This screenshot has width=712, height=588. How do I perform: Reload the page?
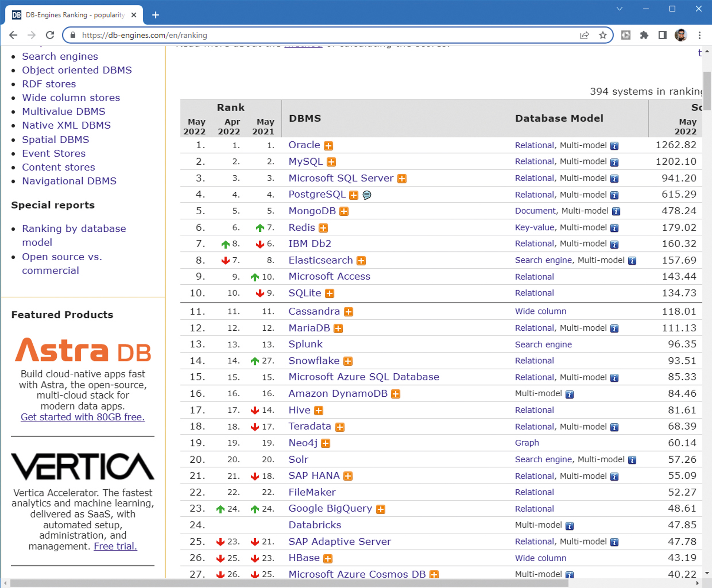50,35
